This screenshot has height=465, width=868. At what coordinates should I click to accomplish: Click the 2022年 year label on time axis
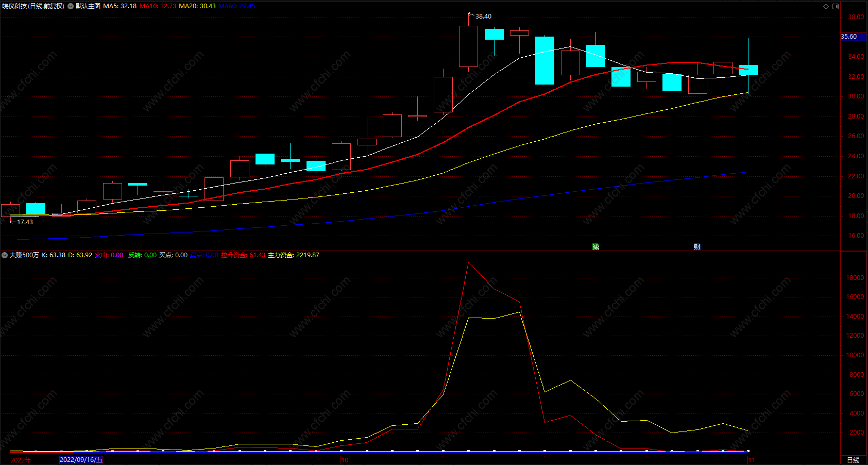tap(21, 460)
